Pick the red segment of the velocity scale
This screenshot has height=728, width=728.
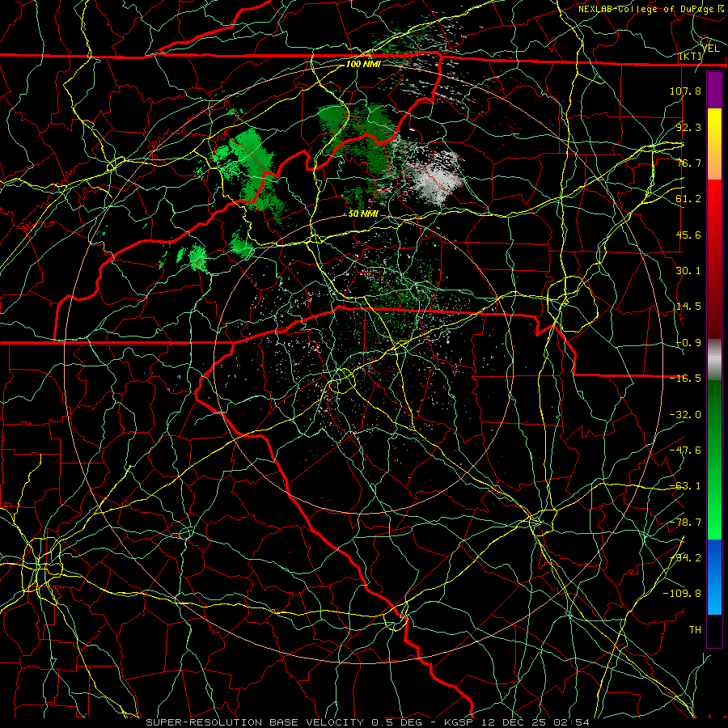click(x=714, y=260)
